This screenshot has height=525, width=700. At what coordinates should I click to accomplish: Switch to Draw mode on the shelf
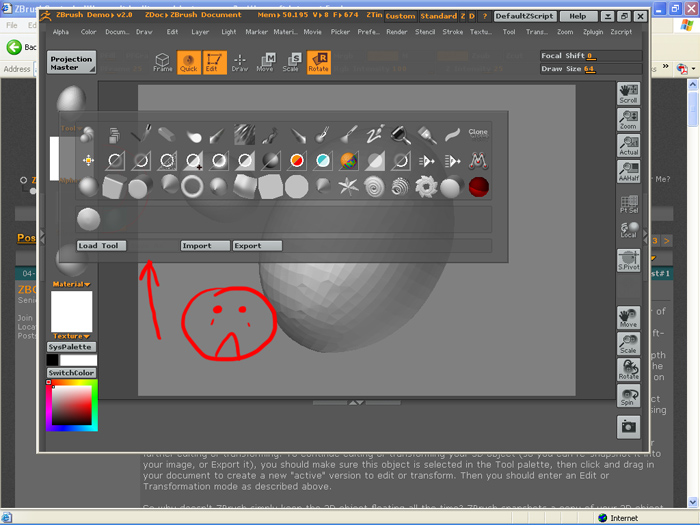coord(240,63)
